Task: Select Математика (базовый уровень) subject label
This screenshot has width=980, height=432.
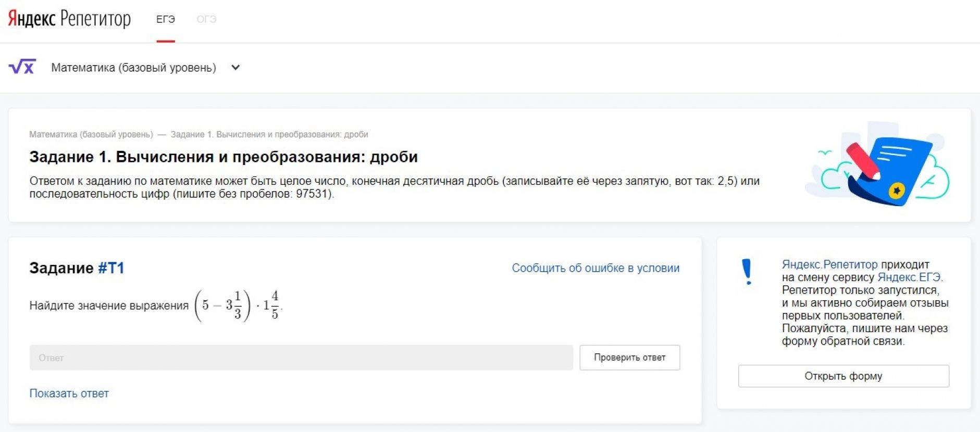Action: 133,68
